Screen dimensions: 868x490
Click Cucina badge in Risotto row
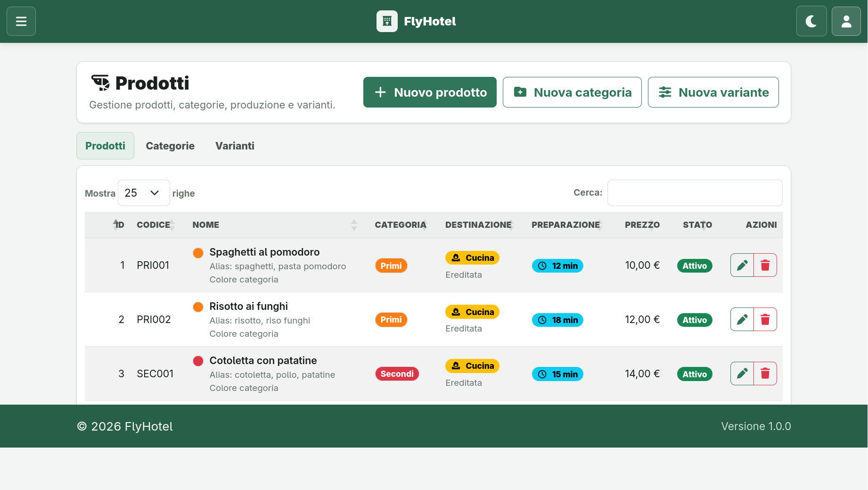click(472, 312)
